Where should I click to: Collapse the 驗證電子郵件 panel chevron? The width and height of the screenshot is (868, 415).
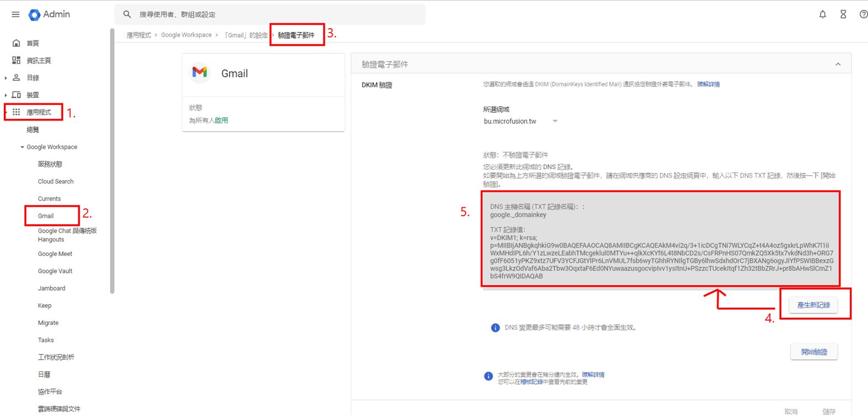(838, 64)
